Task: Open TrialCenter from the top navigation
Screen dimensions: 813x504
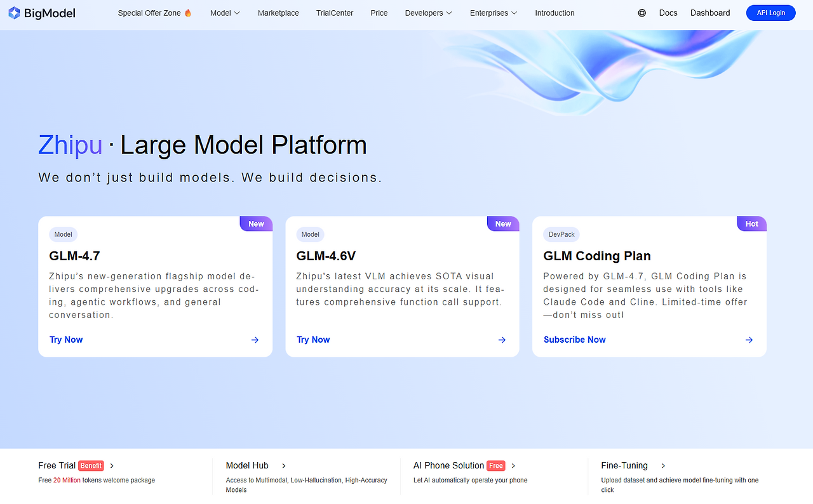Action: click(335, 13)
